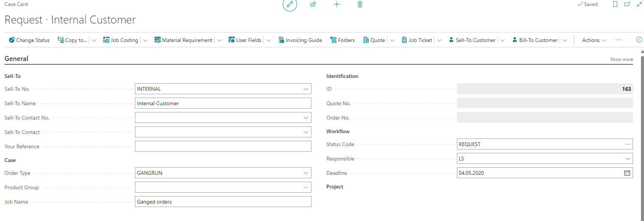
Task: Click the trash delete icon
Action: tap(360, 5)
